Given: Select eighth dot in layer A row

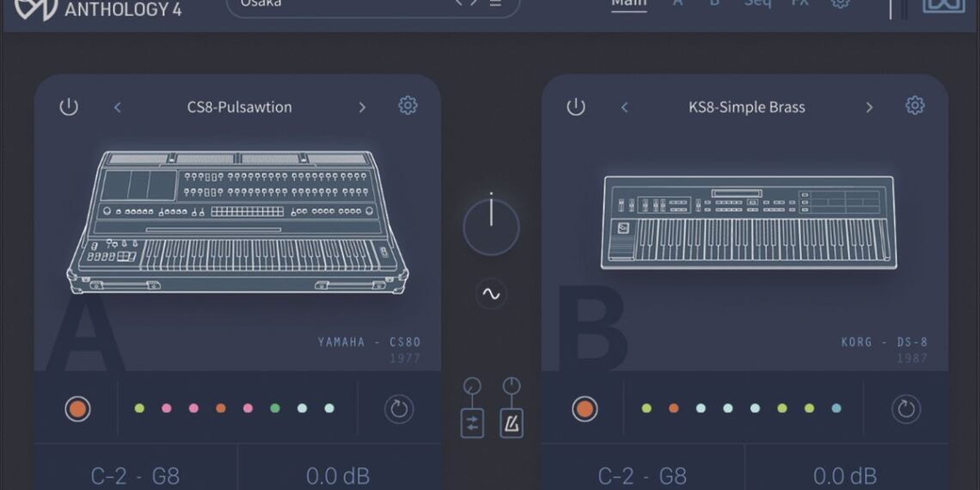Looking at the screenshot, I should 329,408.
